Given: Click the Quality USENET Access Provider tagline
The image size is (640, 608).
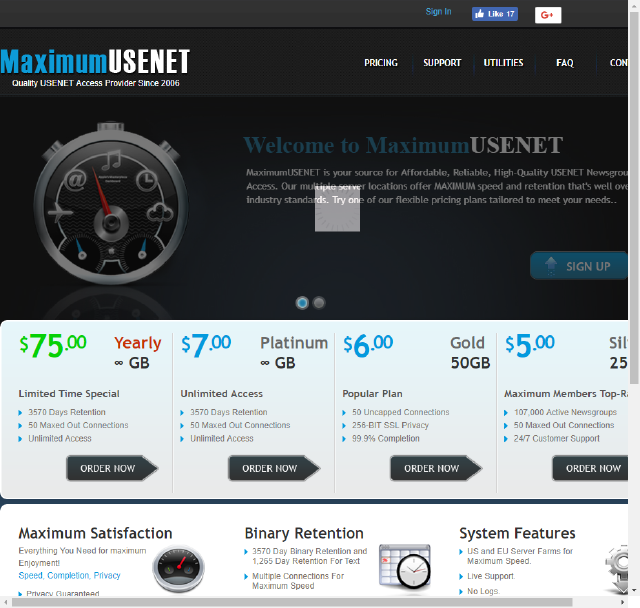Looking at the screenshot, I should click(96, 83).
